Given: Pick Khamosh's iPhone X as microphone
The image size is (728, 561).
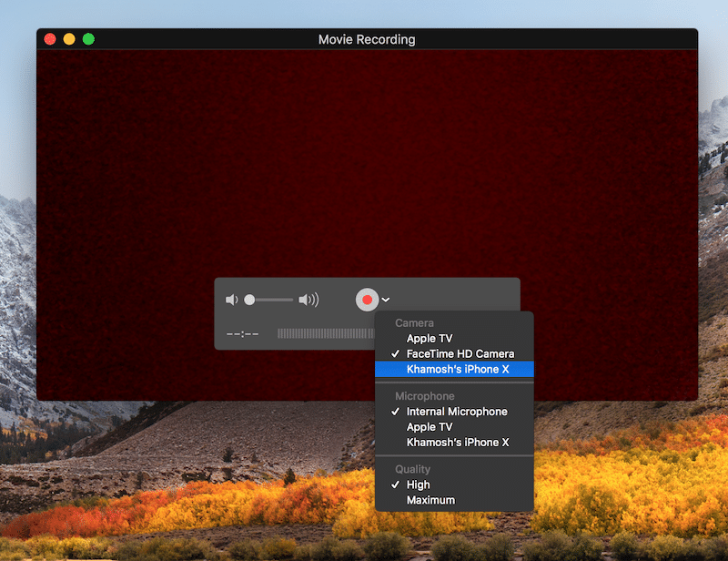Looking at the screenshot, I should coord(457,442).
